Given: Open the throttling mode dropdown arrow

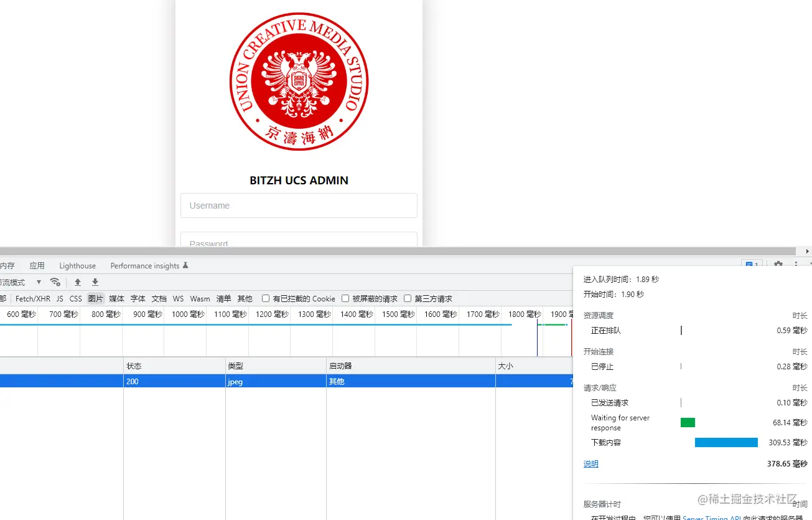Looking at the screenshot, I should tap(39, 282).
